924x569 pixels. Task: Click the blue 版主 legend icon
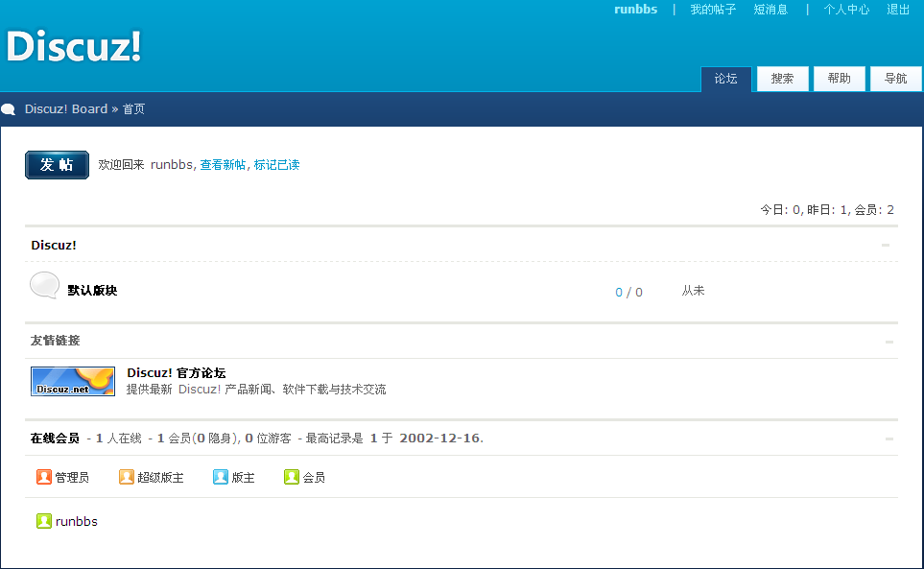coord(221,477)
